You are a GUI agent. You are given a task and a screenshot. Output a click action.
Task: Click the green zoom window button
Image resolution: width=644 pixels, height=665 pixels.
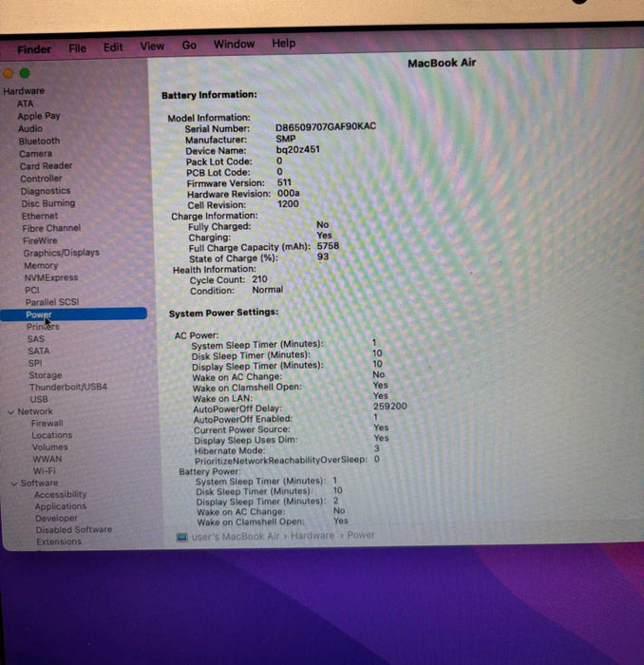[25, 73]
